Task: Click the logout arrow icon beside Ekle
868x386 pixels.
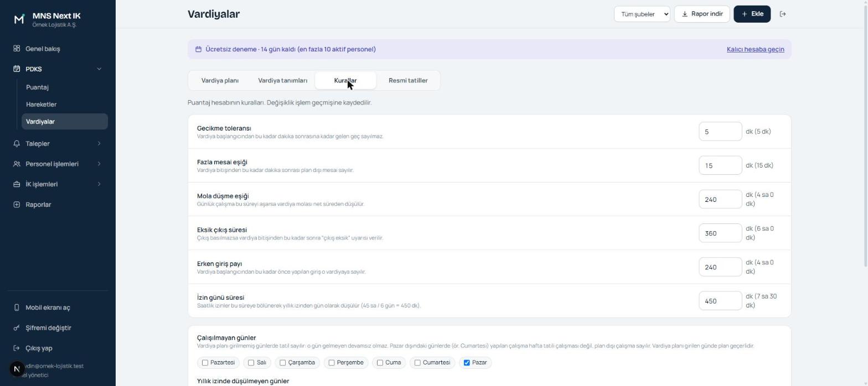Action: 783,14
